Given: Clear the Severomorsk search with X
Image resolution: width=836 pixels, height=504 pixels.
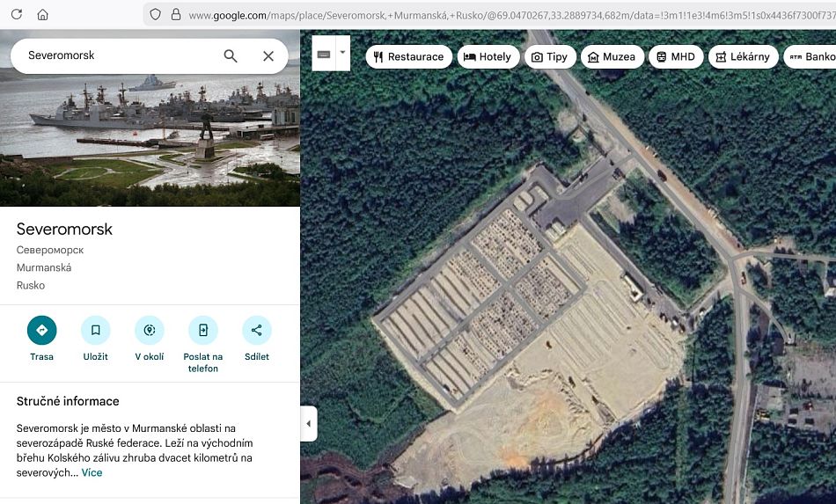Looking at the screenshot, I should tap(268, 55).
